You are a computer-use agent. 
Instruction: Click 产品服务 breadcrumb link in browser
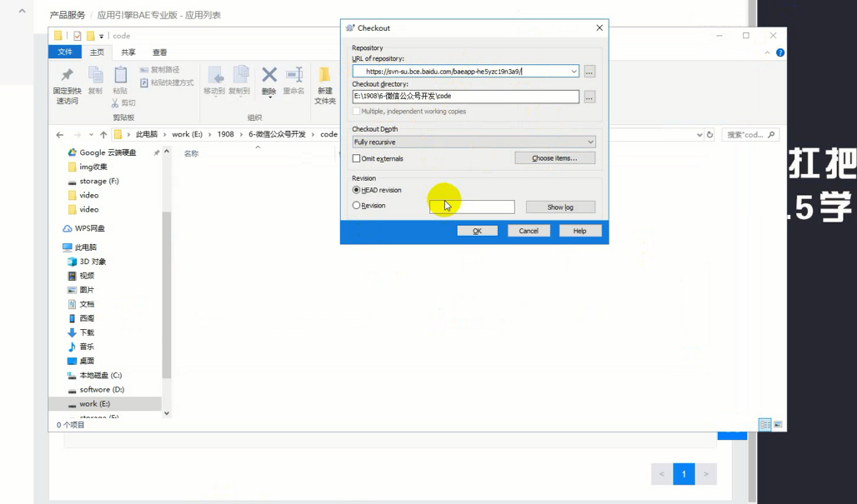point(68,15)
